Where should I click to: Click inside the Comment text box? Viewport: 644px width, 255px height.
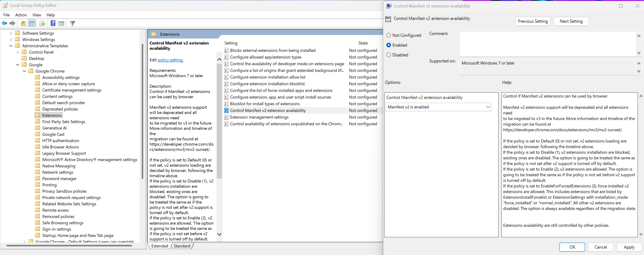(548, 44)
